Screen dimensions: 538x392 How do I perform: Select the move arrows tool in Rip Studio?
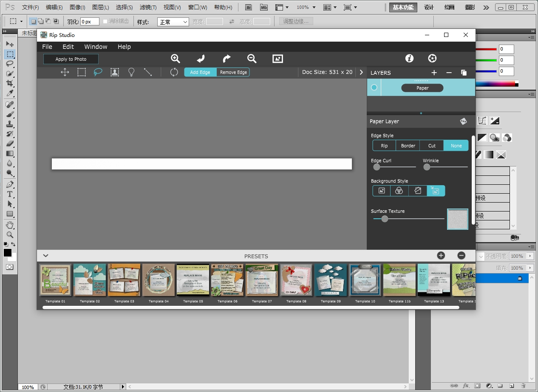click(x=65, y=72)
